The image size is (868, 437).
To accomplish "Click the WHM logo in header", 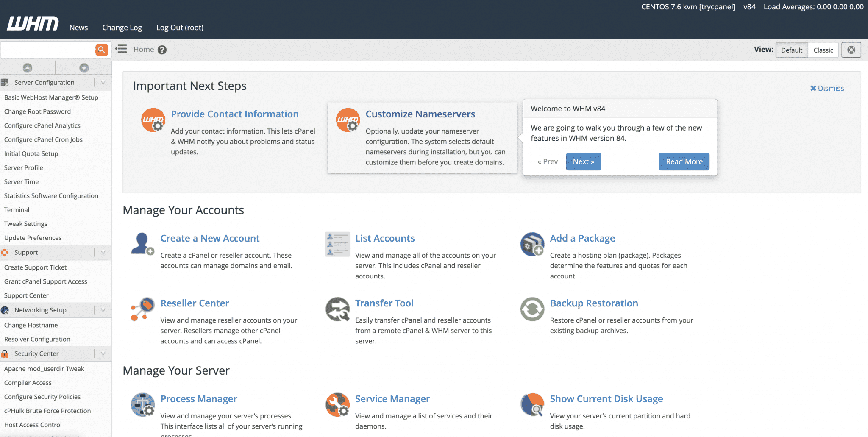I will click(x=33, y=24).
